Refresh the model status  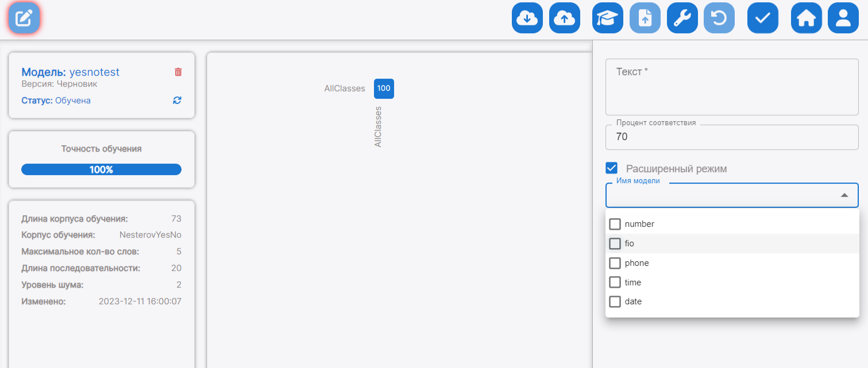177,100
